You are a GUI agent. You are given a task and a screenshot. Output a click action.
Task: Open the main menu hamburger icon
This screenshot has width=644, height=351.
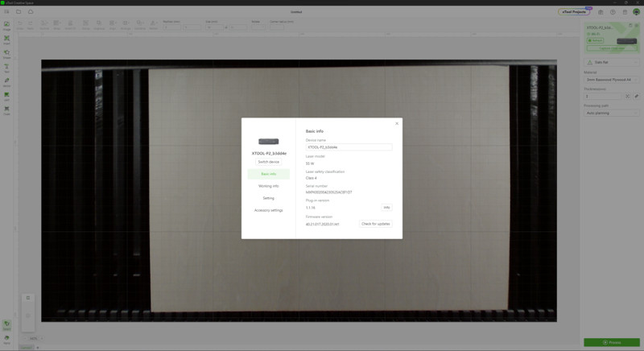[x=6, y=11]
